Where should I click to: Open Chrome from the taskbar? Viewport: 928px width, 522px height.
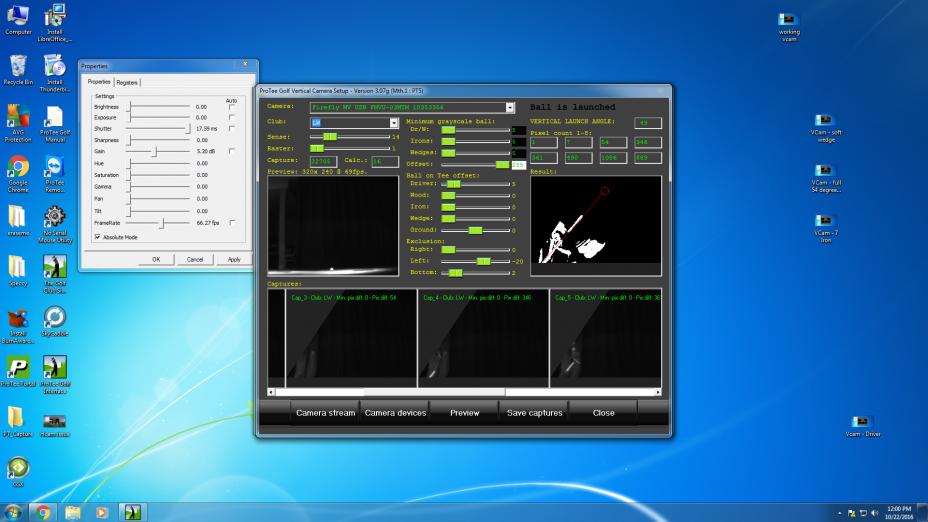point(43,512)
